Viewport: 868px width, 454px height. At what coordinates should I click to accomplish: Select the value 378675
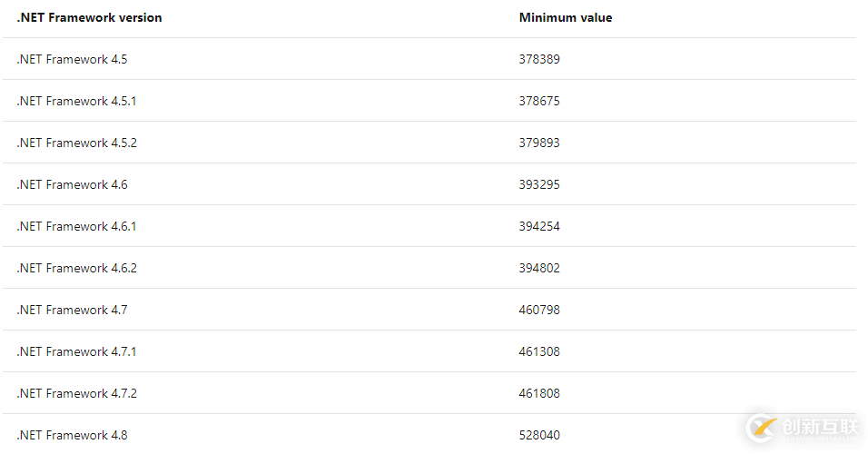click(x=539, y=101)
